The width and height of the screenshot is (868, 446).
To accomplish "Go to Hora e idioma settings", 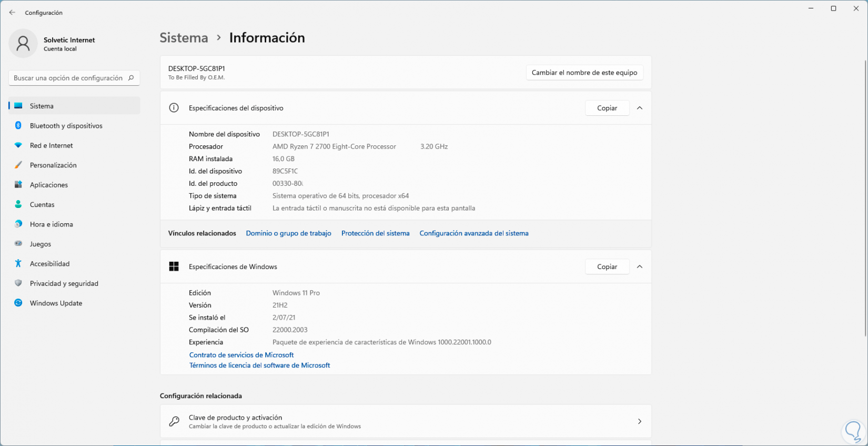I will [51, 224].
